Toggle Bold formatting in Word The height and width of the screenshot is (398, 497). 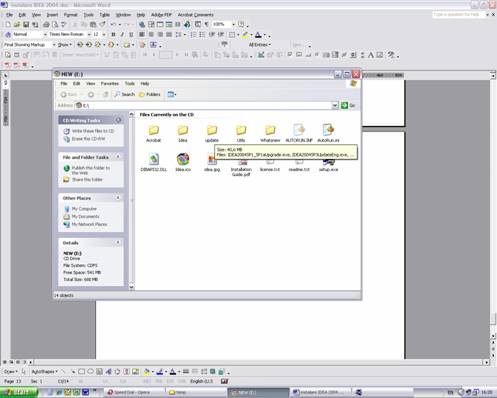(x=113, y=34)
